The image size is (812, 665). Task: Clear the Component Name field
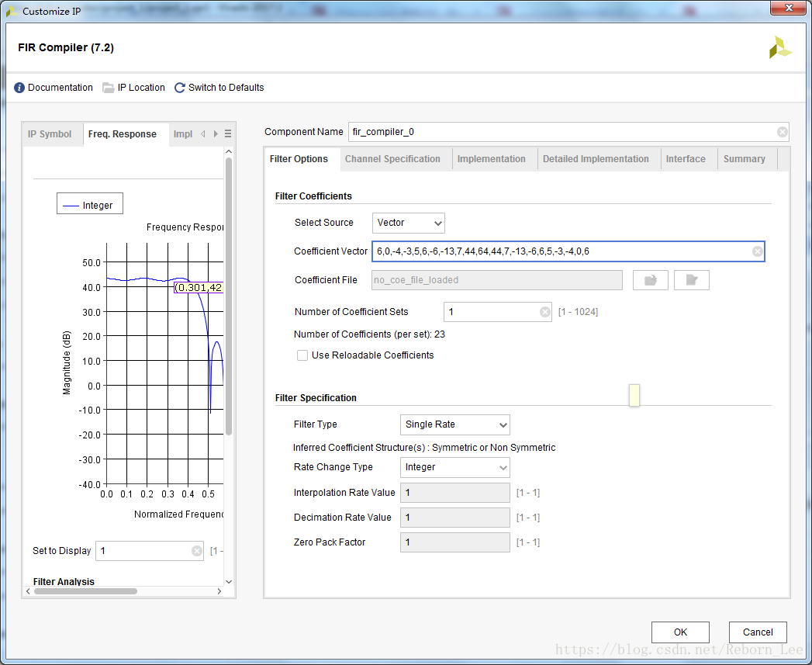782,132
